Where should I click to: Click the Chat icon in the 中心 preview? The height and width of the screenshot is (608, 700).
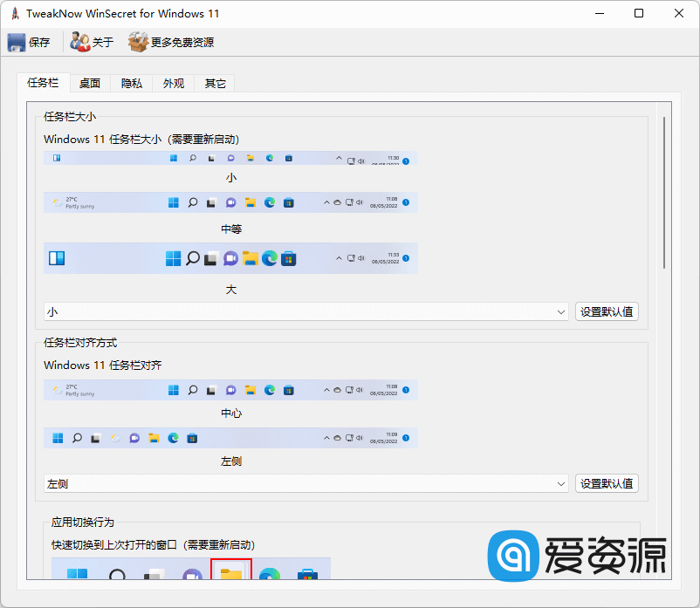click(x=230, y=389)
